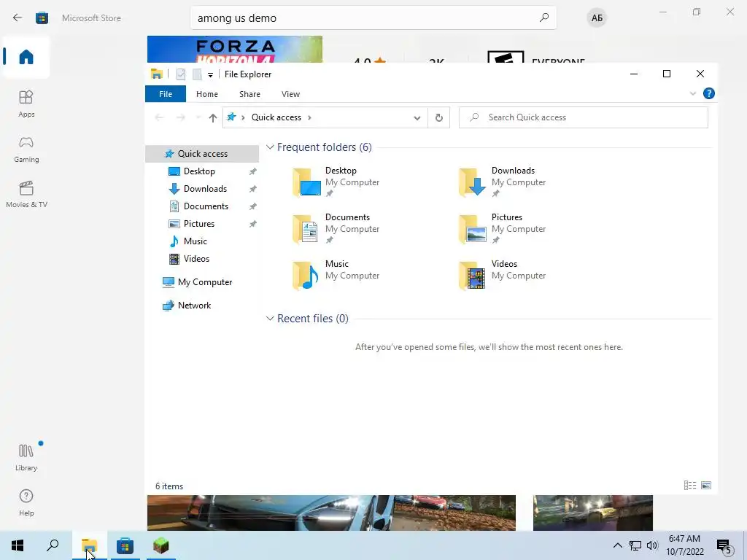Select the Videos folder icon in Frequent folders
This screenshot has height=560, width=747.
[x=472, y=275]
